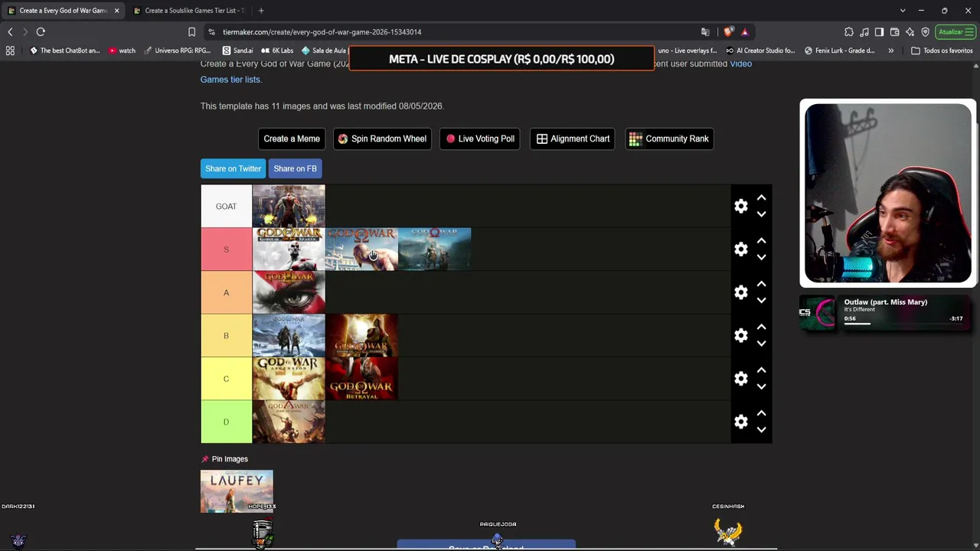
Task: Open settings gear for D tier row
Action: (741, 422)
